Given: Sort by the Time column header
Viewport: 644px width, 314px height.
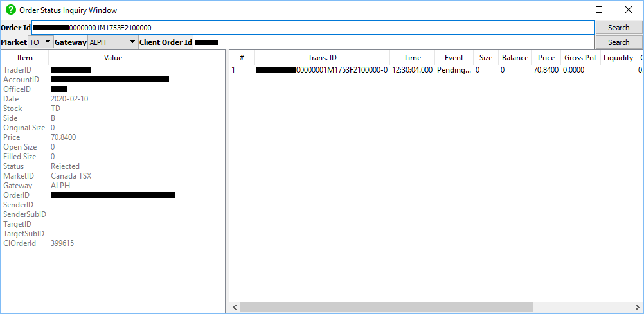Looking at the screenshot, I should pos(412,58).
